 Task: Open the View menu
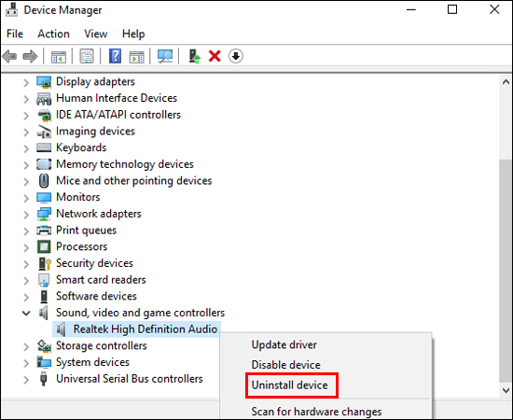(95, 34)
